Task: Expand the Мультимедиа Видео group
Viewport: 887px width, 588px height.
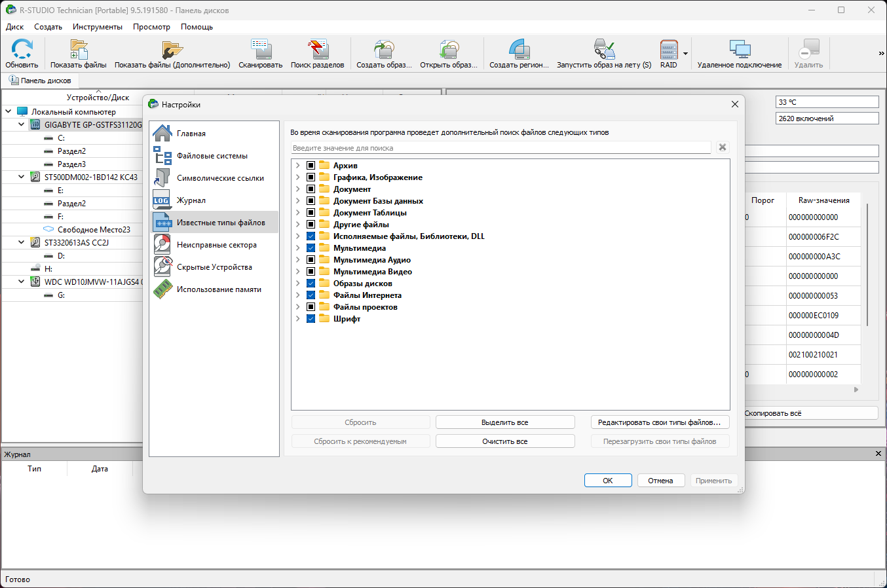Action: tap(298, 272)
